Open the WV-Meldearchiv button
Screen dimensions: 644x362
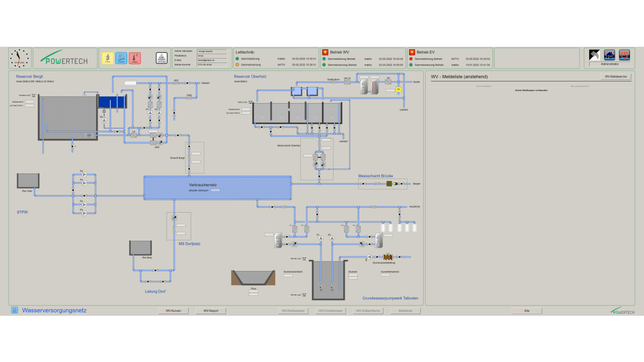pos(616,76)
